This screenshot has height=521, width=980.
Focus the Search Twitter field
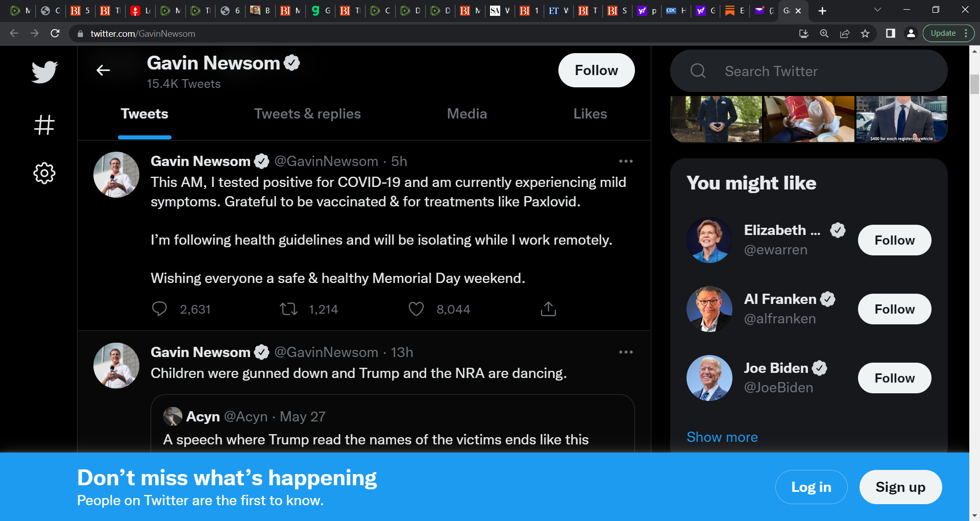point(808,71)
